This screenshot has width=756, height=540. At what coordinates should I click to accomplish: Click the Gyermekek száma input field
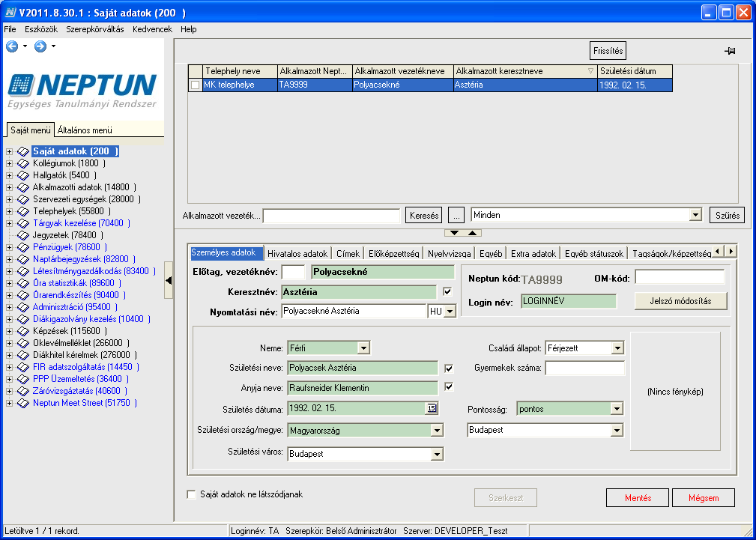[585, 368]
